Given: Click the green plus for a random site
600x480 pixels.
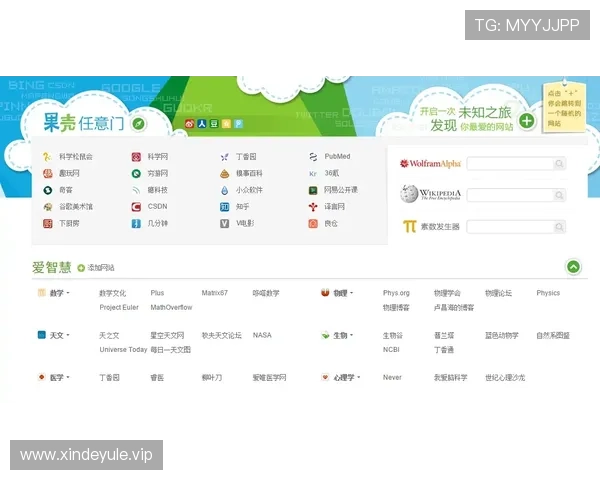Looking at the screenshot, I should pos(527,121).
